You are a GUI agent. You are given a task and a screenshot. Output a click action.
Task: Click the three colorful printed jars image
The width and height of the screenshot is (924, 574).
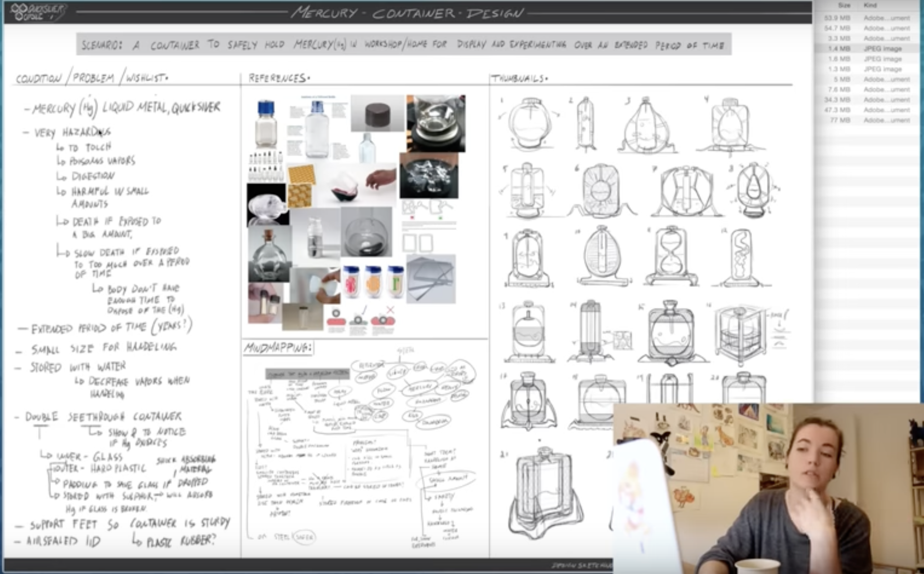coord(373,281)
